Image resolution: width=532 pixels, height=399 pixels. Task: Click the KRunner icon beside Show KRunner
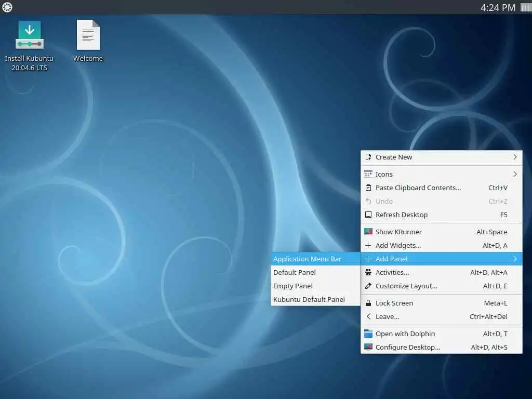(368, 232)
